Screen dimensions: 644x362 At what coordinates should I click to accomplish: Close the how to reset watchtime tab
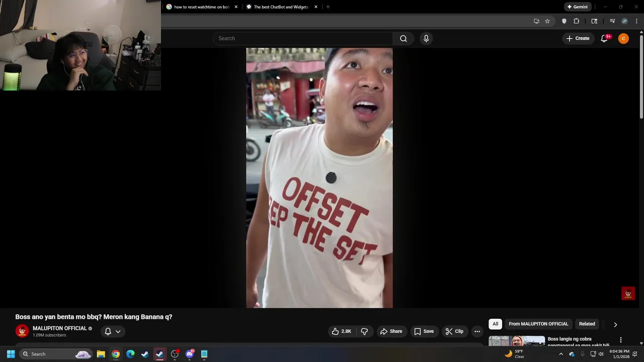[236, 7]
